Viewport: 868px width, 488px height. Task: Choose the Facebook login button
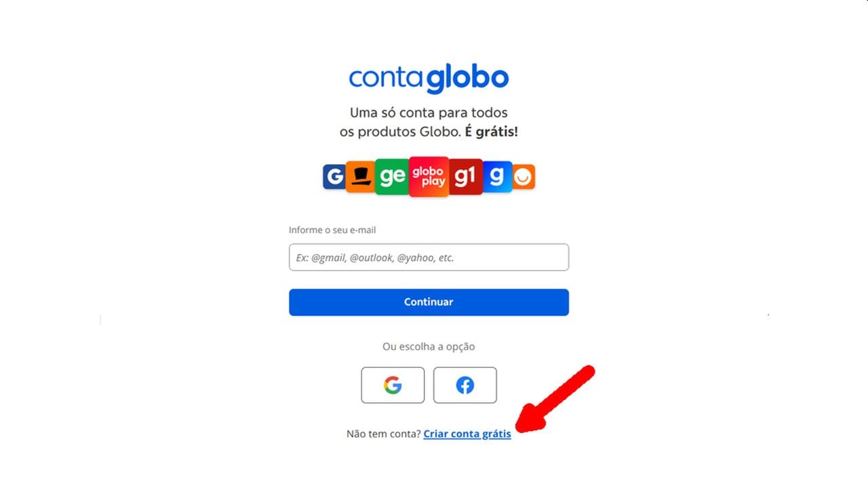[x=465, y=385]
